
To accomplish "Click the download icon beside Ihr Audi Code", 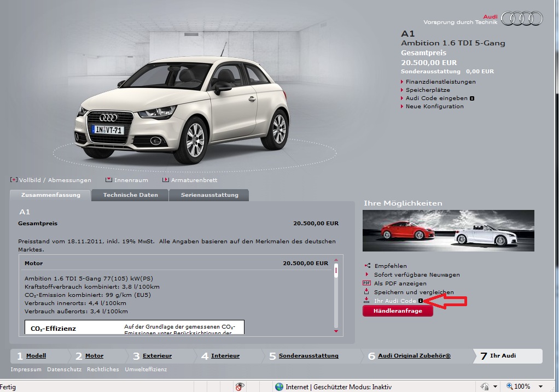I will coord(366,300).
